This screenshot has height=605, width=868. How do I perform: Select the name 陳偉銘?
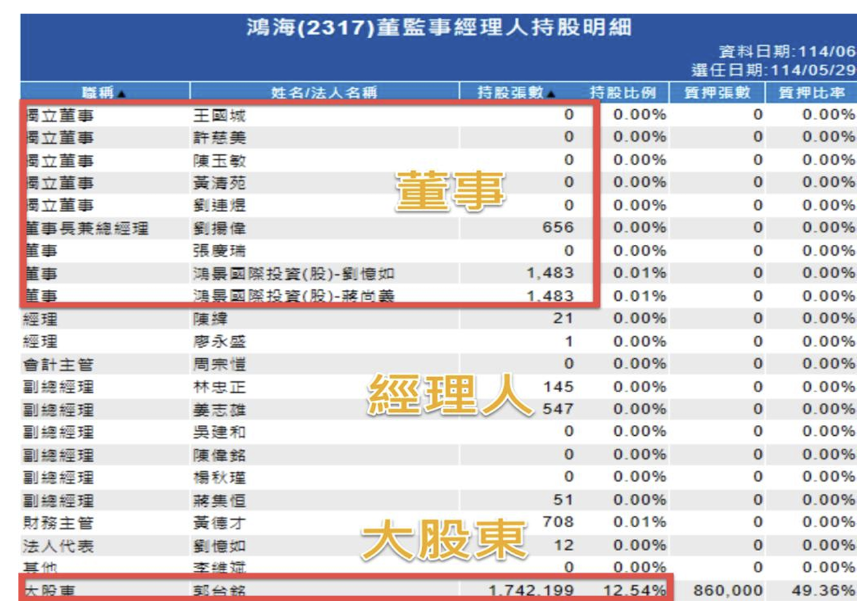tap(219, 455)
